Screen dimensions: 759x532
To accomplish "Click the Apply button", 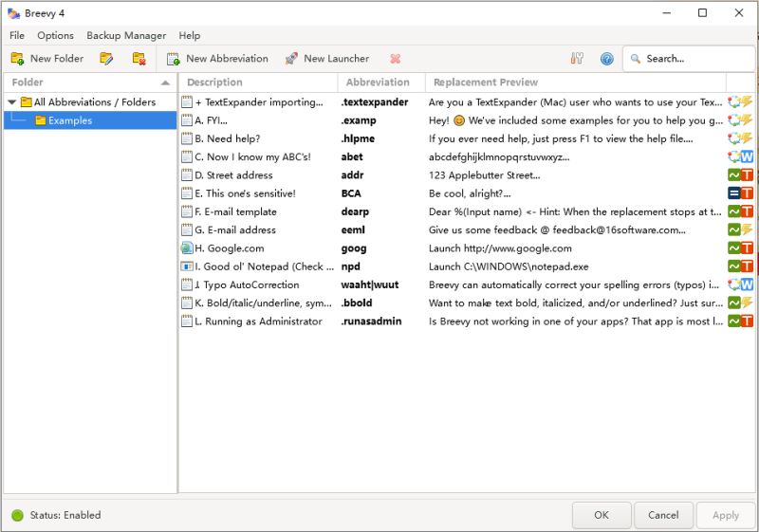I will point(725,515).
